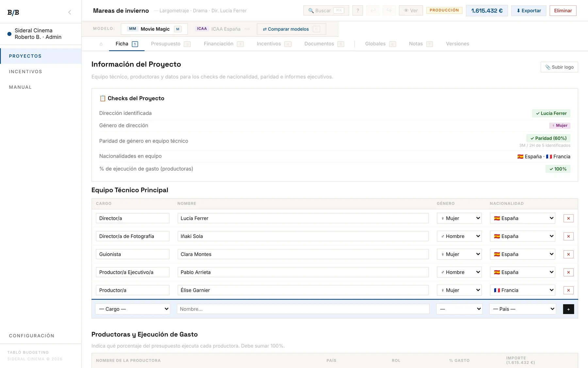The image size is (588, 368).
Task: Collapse the sidebar with the chevron arrow
Action: pyautogui.click(x=70, y=12)
